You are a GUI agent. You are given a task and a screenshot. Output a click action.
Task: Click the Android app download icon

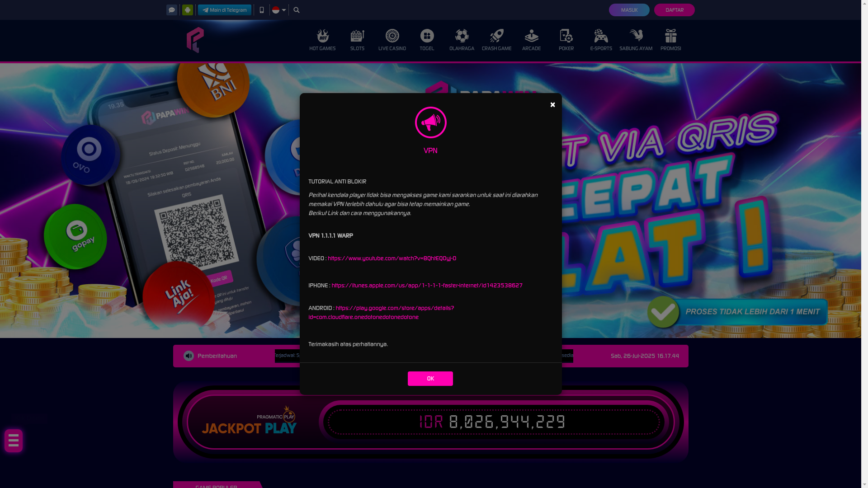[x=188, y=10]
